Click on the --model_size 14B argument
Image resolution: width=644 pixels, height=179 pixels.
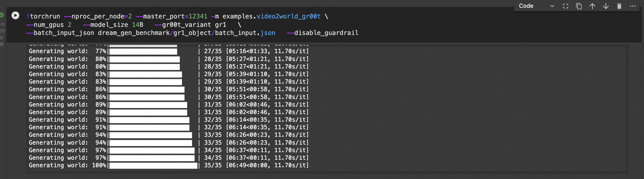click(113, 25)
